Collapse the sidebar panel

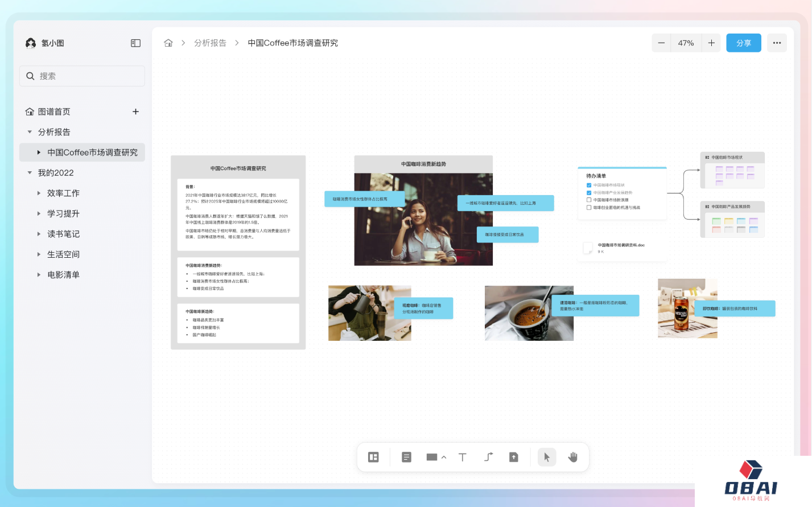(x=135, y=43)
